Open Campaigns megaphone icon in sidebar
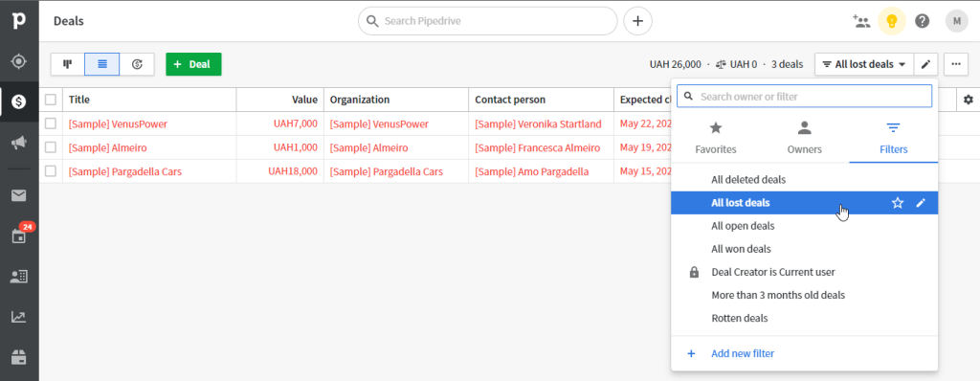 coord(19,144)
